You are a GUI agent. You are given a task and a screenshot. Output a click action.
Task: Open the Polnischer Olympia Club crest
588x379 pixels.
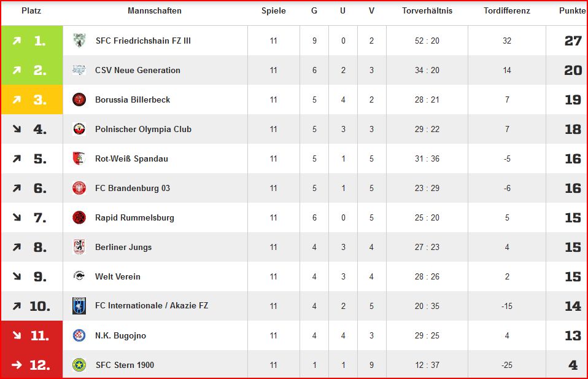[79, 129]
